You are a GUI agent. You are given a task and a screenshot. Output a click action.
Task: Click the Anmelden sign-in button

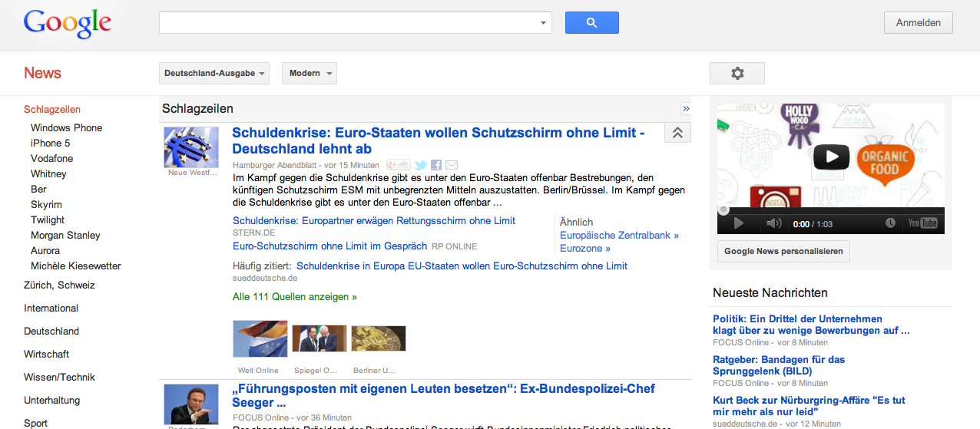[x=919, y=23]
